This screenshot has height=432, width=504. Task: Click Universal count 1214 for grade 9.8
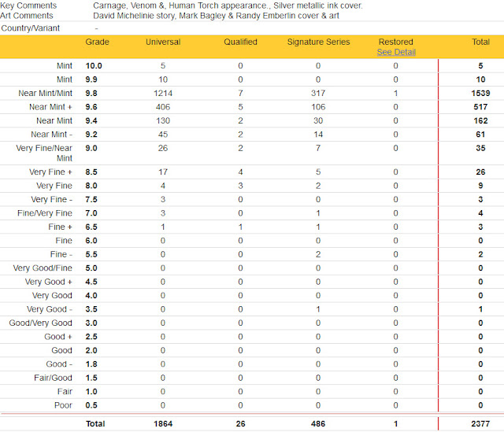(163, 94)
